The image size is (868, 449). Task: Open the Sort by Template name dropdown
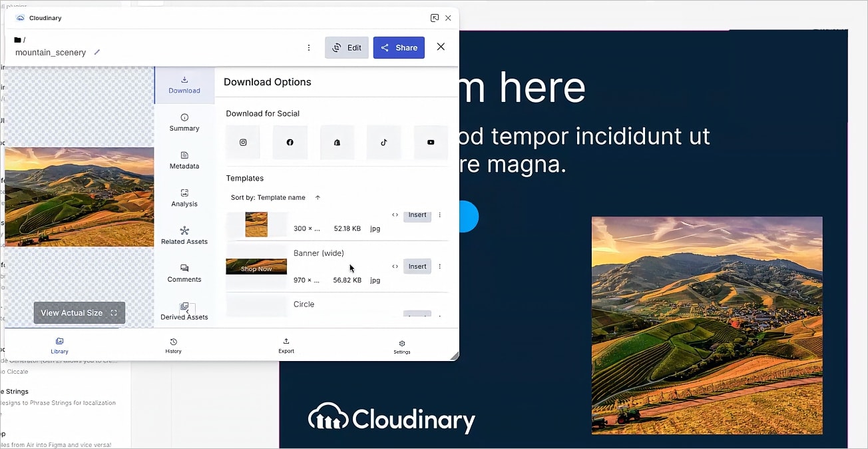point(268,198)
